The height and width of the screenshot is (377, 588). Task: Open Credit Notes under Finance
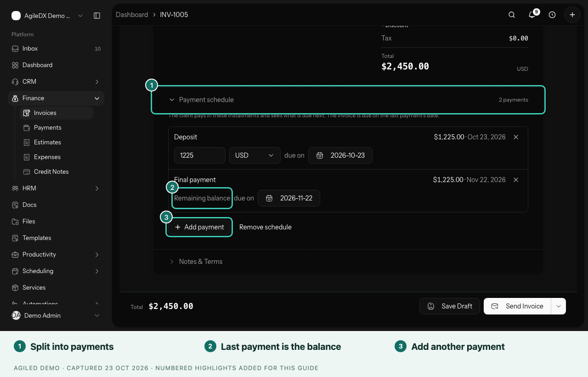(56, 172)
